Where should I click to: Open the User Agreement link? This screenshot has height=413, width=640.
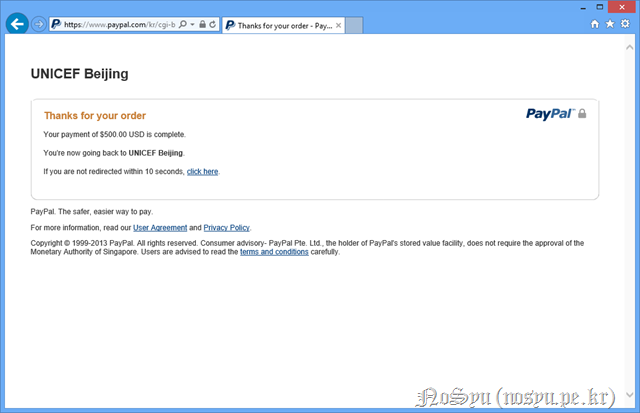point(159,228)
